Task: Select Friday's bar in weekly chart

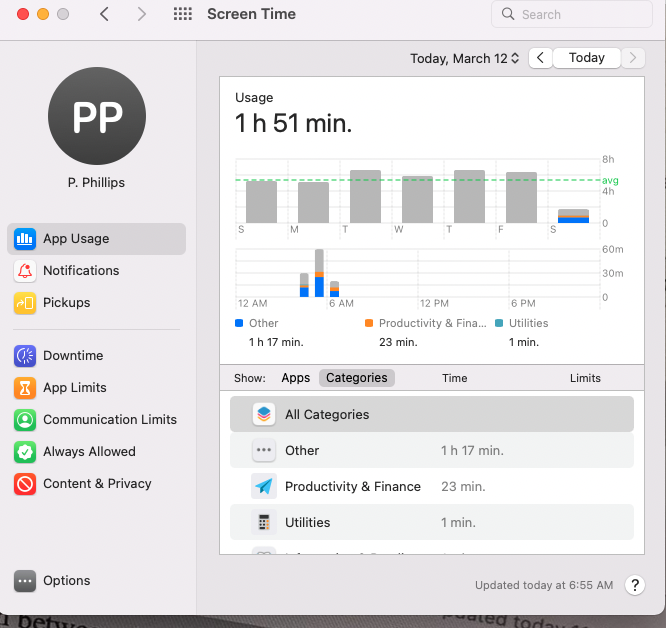Action: (522, 197)
